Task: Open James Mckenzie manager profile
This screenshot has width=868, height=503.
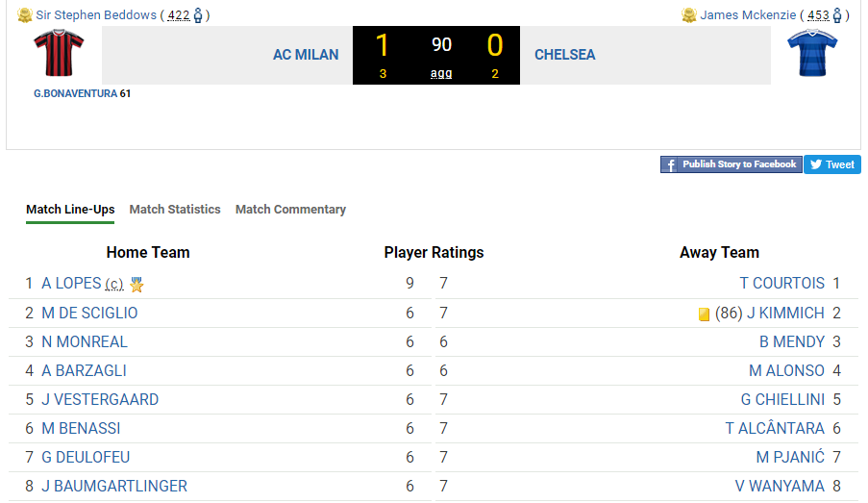Action: (x=748, y=15)
